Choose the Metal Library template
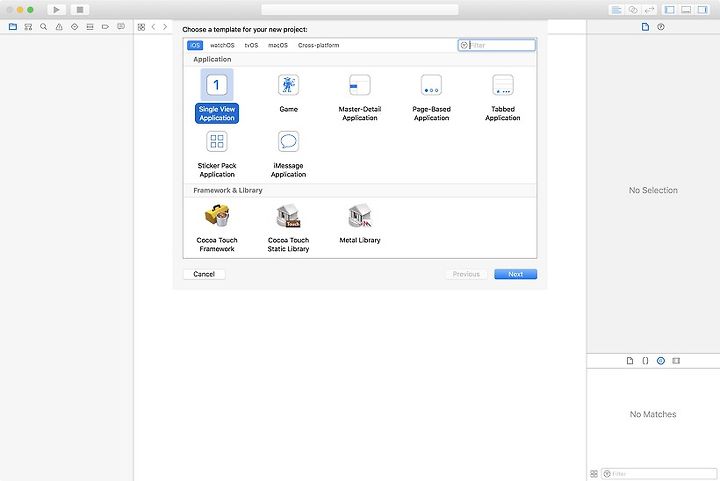The image size is (720, 481). tap(360, 224)
